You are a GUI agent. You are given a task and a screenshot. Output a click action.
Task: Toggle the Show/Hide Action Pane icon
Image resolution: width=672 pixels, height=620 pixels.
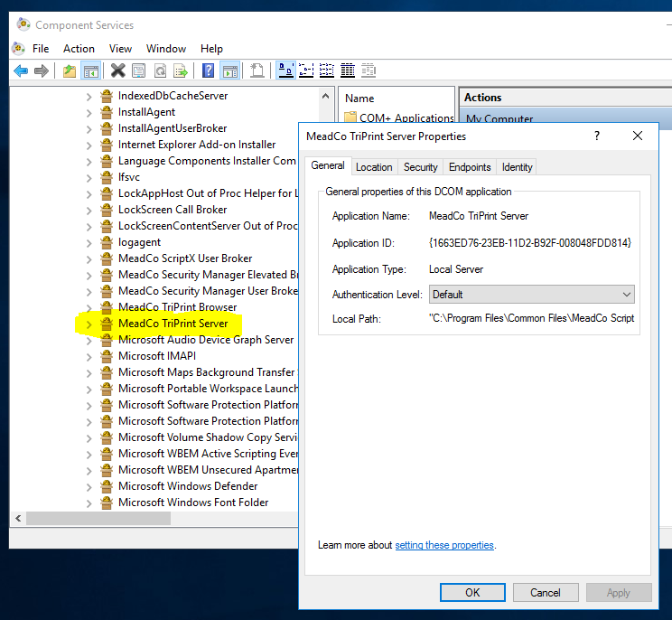230,70
